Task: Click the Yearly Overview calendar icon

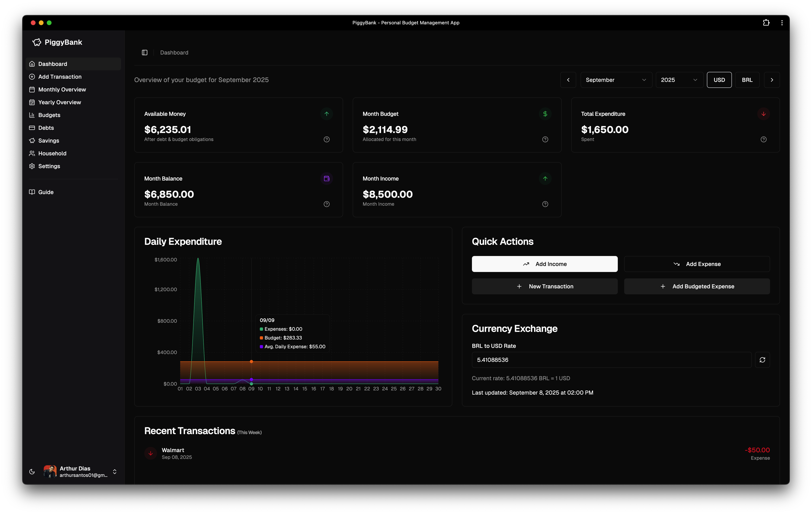Action: [32, 102]
